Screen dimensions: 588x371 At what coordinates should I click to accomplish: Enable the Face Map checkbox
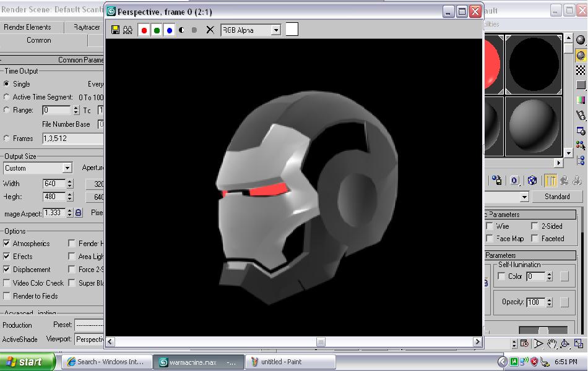(490, 238)
